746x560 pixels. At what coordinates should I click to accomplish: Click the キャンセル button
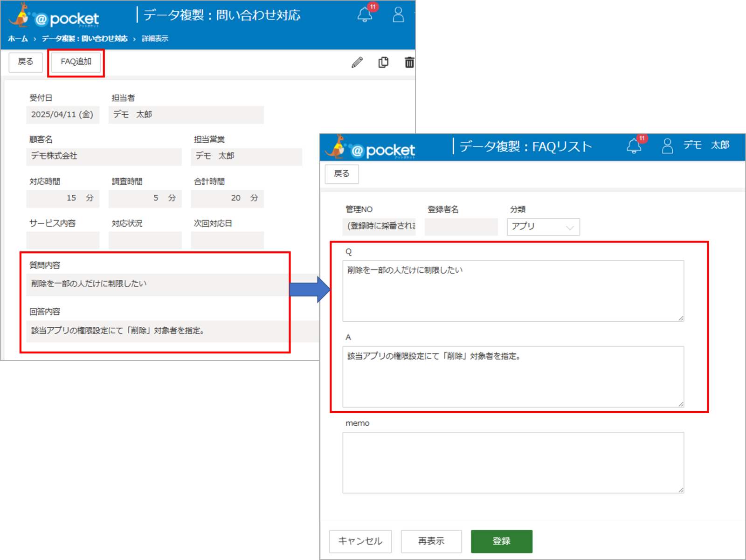(x=360, y=541)
